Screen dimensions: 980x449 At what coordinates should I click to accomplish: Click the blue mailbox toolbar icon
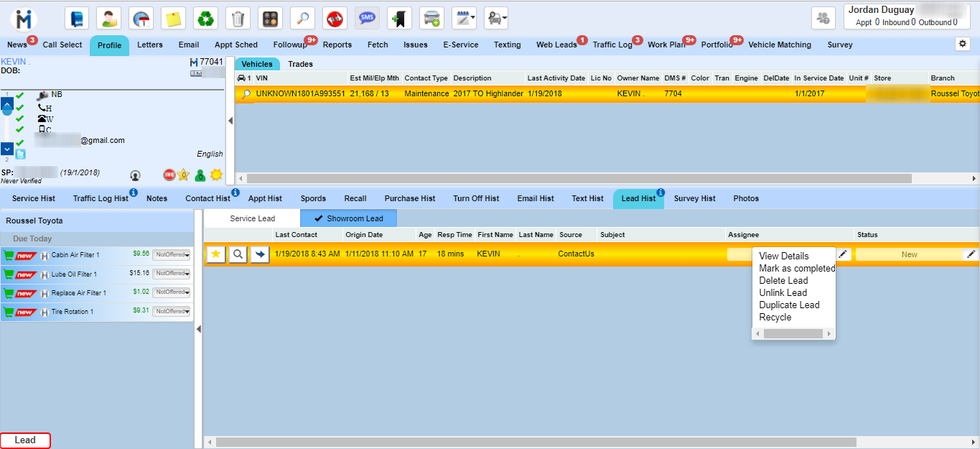pos(77,18)
